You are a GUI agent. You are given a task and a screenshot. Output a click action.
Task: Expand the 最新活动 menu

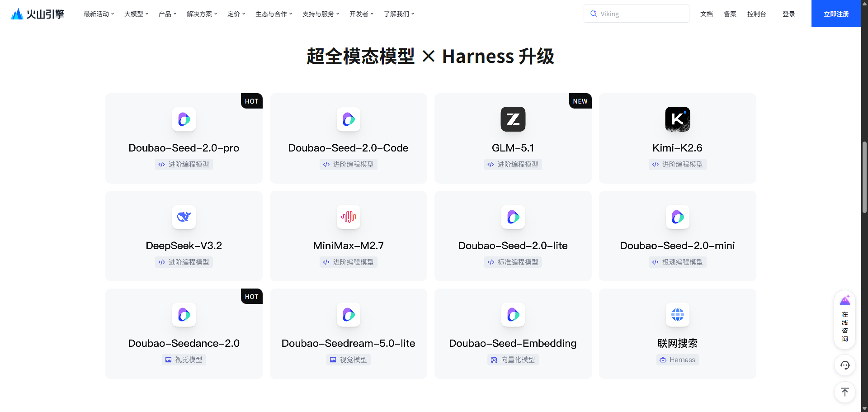tap(99, 14)
